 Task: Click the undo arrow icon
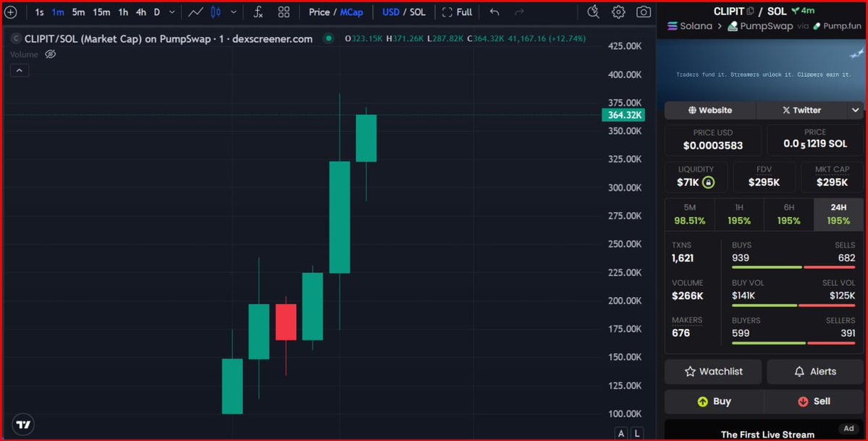click(494, 12)
